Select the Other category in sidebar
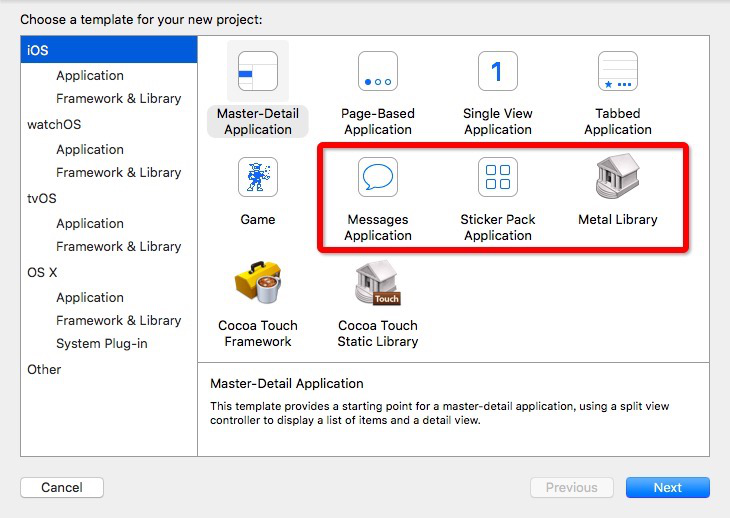Screen dimensions: 730x518 pos(44,369)
